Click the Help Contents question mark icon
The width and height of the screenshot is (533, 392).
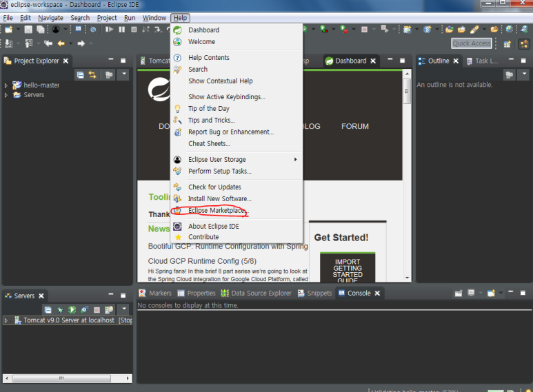click(x=177, y=58)
